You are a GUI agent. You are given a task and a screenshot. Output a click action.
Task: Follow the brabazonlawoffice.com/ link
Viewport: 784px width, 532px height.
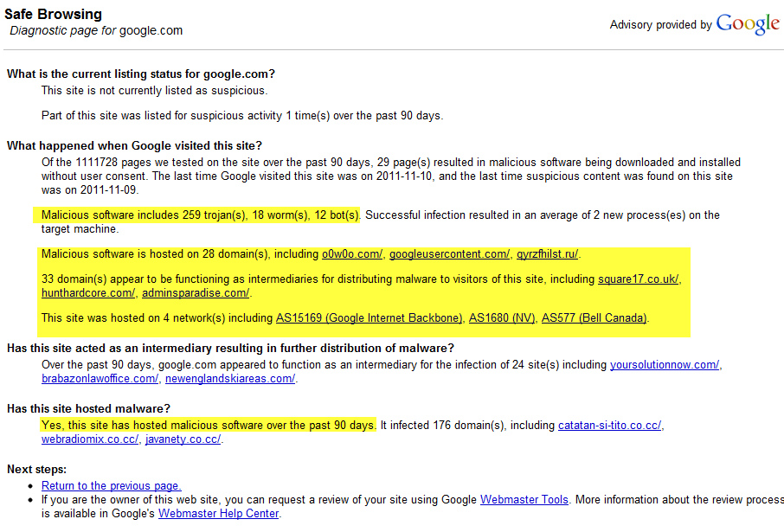click(x=100, y=379)
